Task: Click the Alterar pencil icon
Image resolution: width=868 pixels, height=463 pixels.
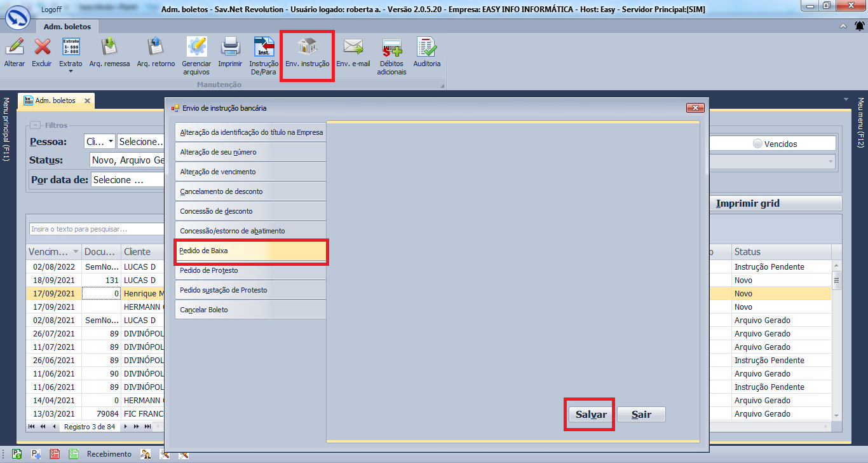Action: click(x=14, y=47)
